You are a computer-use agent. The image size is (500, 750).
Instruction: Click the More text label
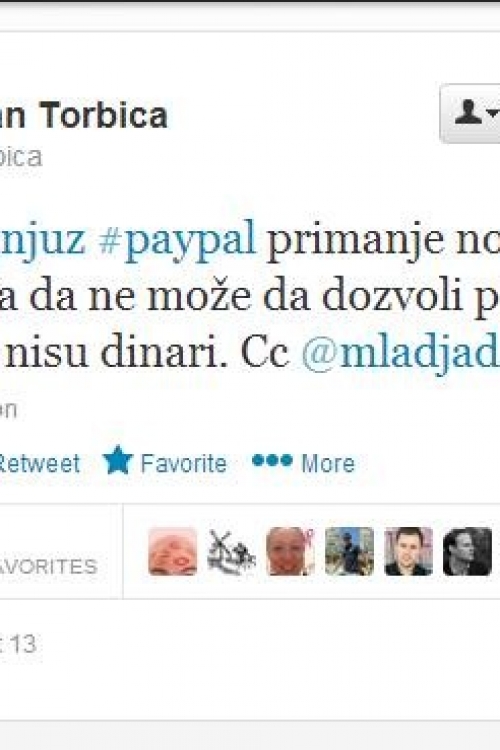pyautogui.click(x=328, y=463)
